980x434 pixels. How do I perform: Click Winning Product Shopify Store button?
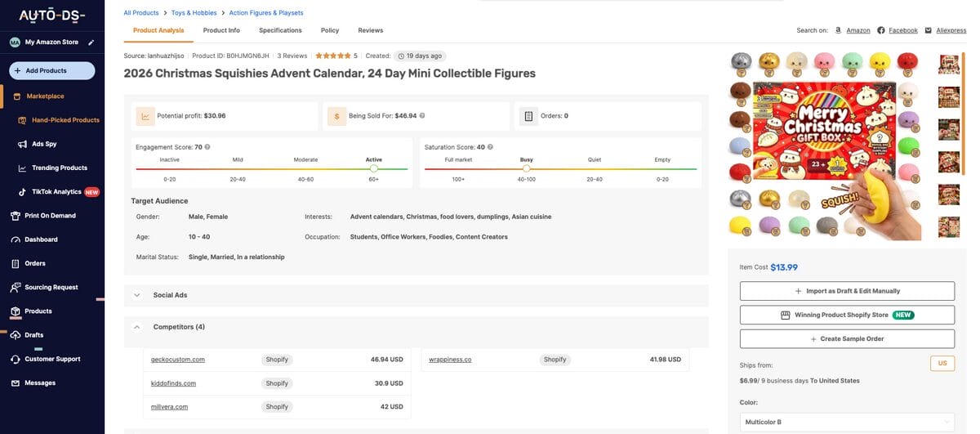coord(847,315)
